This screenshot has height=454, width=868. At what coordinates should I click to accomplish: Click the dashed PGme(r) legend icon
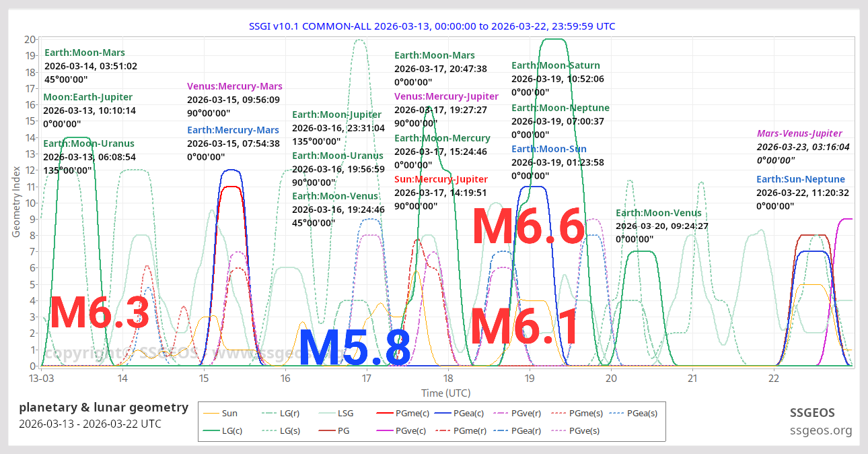pos(442,430)
